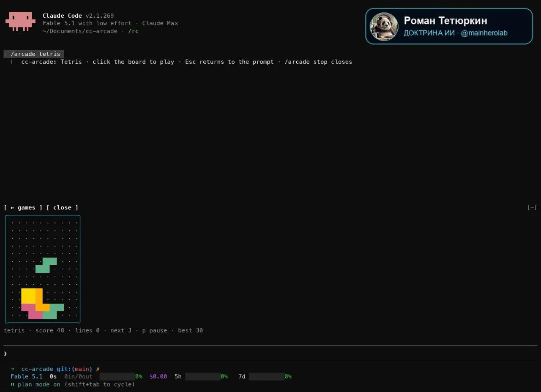Viewport: 541px width, 392px height.
Task: Click the falling green S tetromino
Action: click(x=46, y=265)
